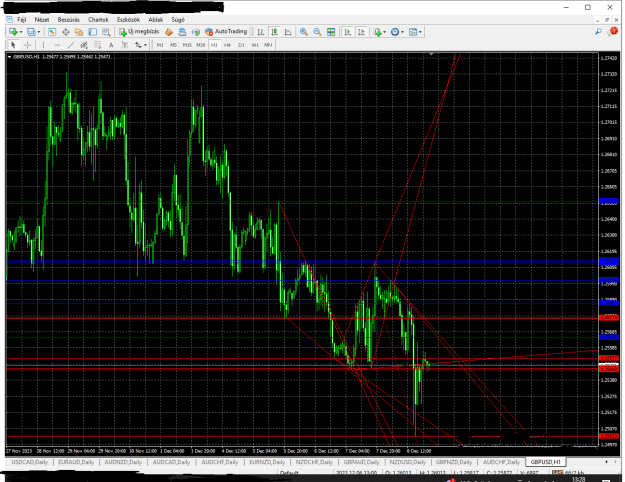Click the blue printer-like options icon

click(182, 32)
